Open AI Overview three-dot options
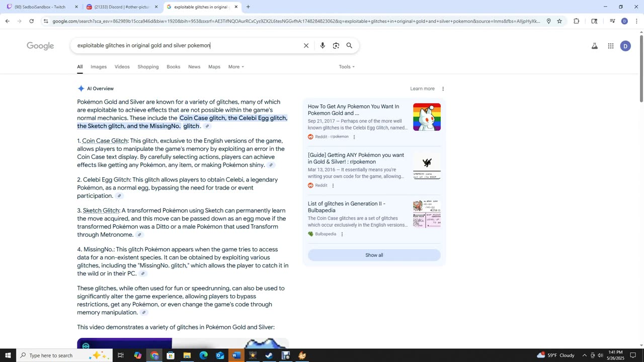The height and width of the screenshot is (362, 644). tap(443, 89)
